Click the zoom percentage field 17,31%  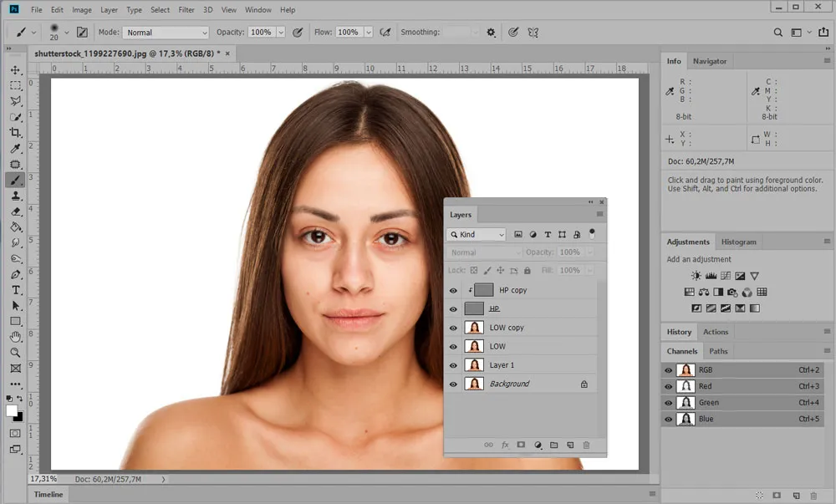coord(43,479)
